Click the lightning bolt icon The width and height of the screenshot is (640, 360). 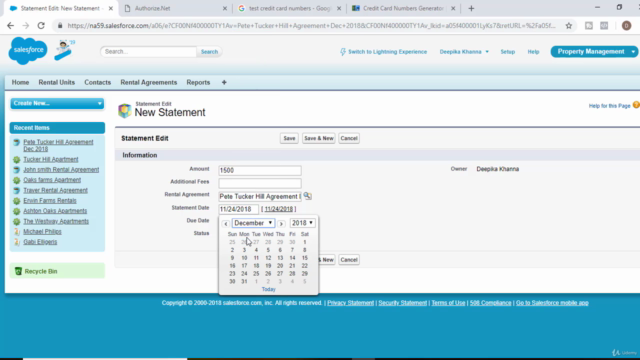coord(342,52)
